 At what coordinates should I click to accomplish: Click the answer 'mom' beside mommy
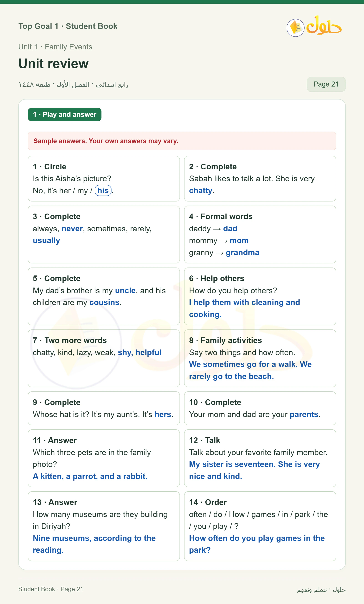(x=239, y=241)
